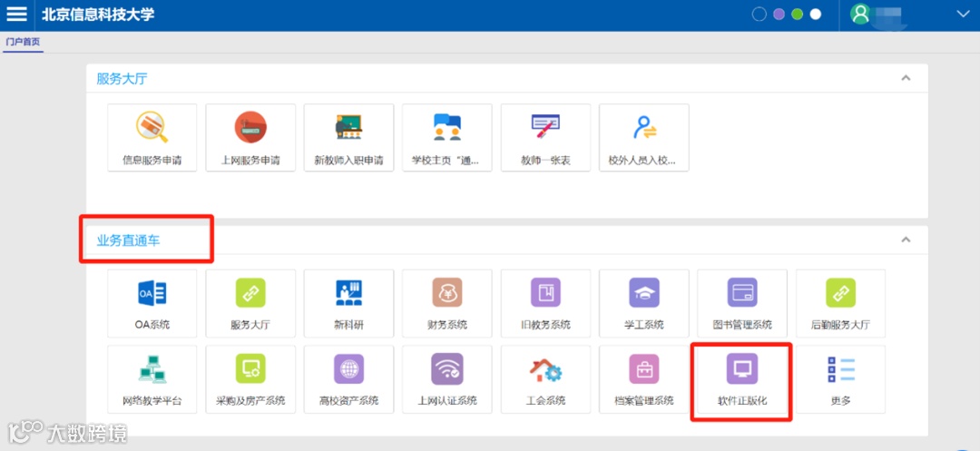Click the 更多 label text
The height and width of the screenshot is (451, 980).
pyautogui.click(x=840, y=401)
